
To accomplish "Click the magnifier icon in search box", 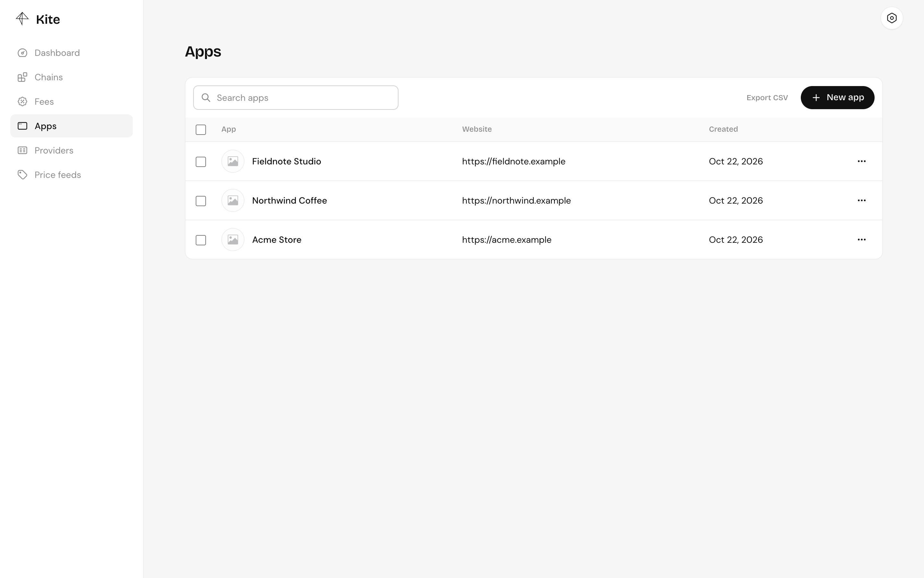I will pos(206,98).
